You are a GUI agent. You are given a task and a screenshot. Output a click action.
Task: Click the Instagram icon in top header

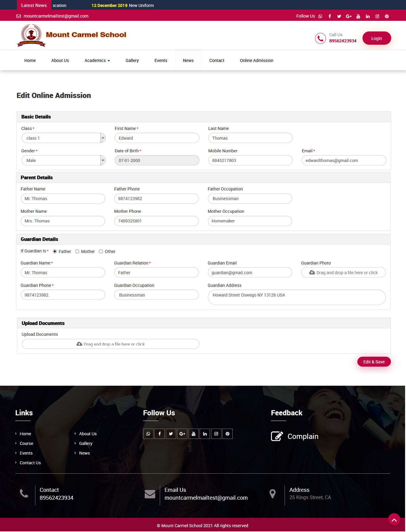click(377, 16)
